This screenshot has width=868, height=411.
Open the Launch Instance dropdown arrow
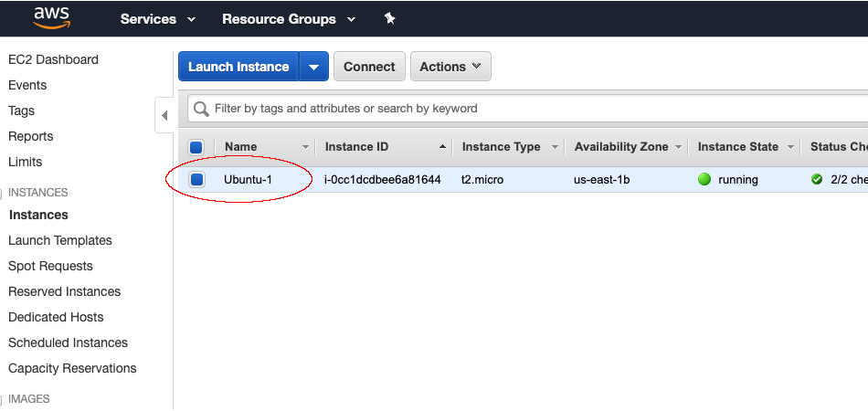(x=313, y=67)
